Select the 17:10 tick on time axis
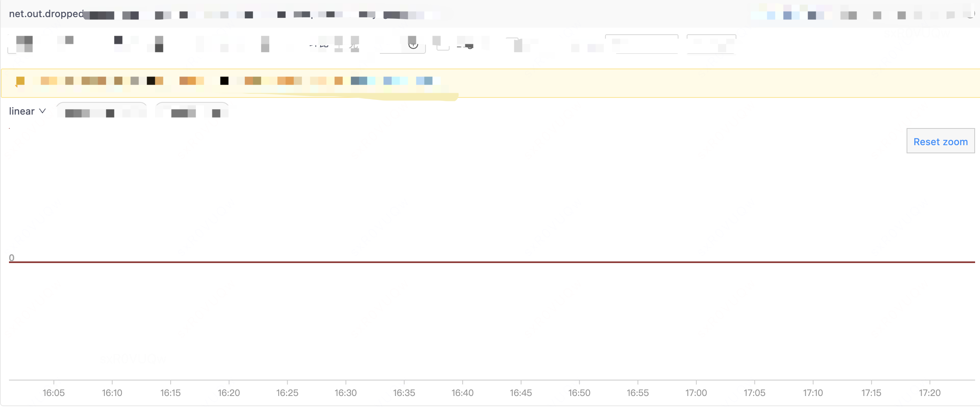Screen dimensions: 980x407 813,393
